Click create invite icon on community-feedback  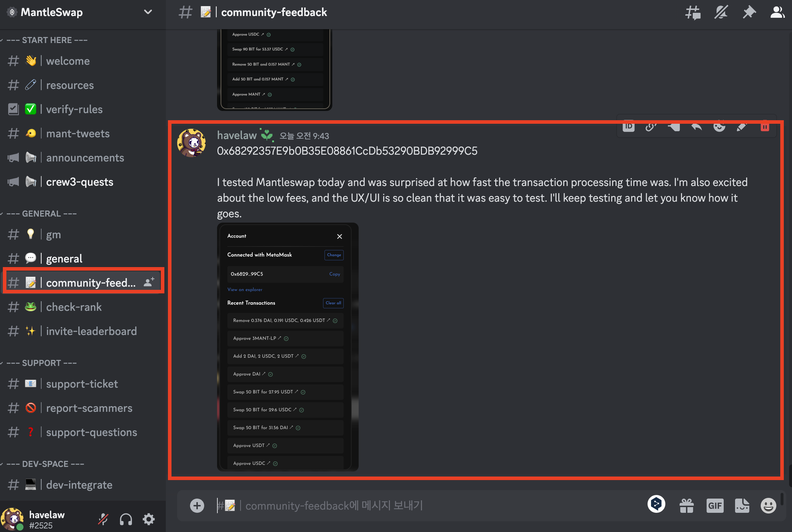tap(149, 282)
